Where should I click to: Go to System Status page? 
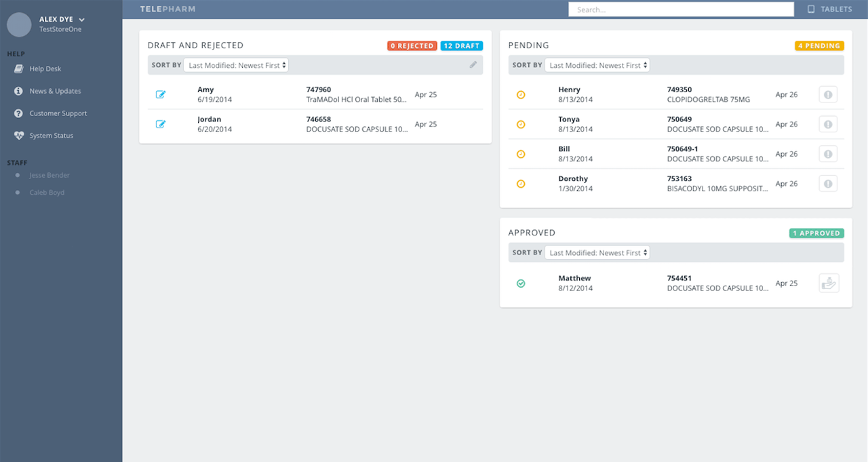51,136
